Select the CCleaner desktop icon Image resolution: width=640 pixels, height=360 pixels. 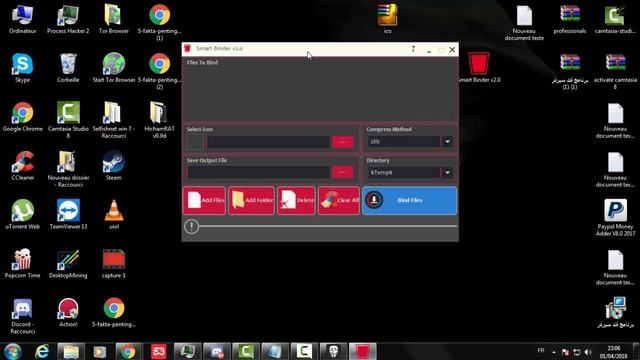(22, 166)
